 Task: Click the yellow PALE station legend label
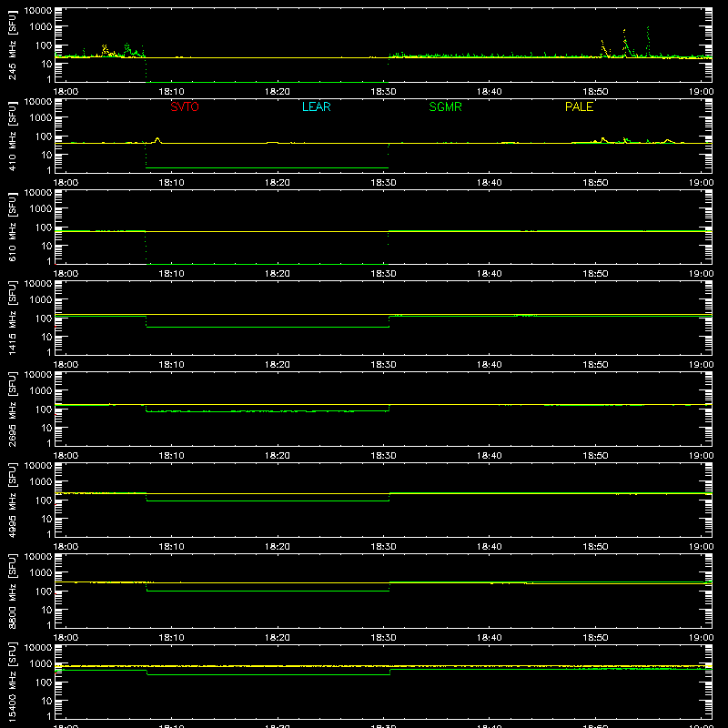[579, 106]
